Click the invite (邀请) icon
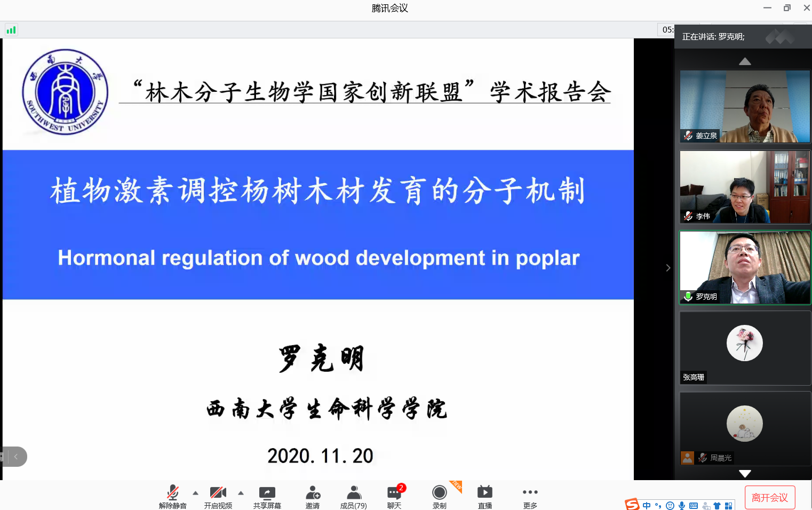The width and height of the screenshot is (812, 510). click(313, 493)
